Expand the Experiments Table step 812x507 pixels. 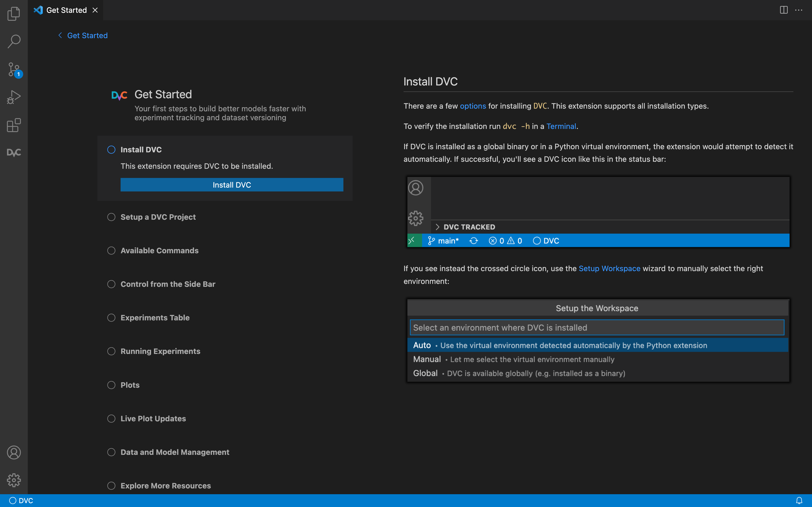tap(155, 317)
